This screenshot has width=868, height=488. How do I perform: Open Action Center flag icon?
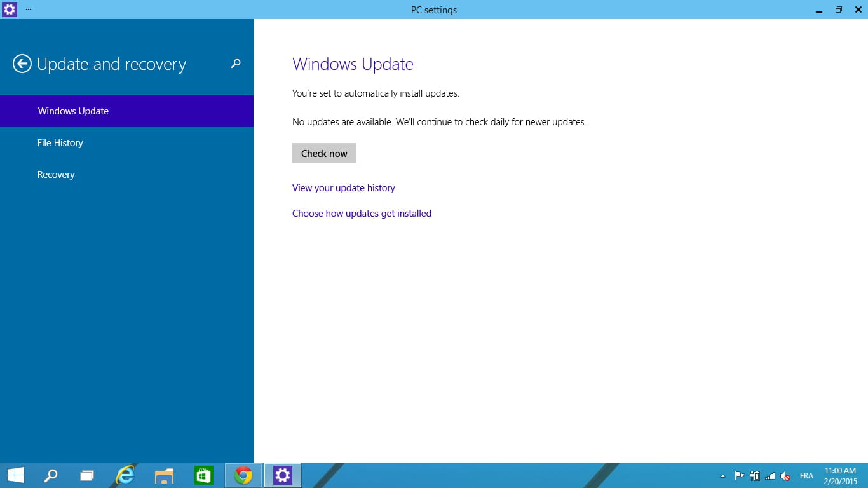[739, 475]
